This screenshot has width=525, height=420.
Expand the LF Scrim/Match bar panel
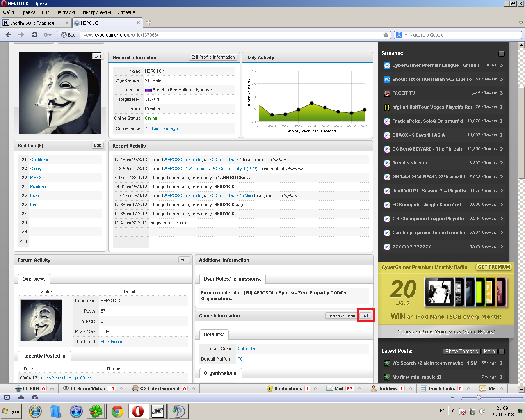(121, 388)
